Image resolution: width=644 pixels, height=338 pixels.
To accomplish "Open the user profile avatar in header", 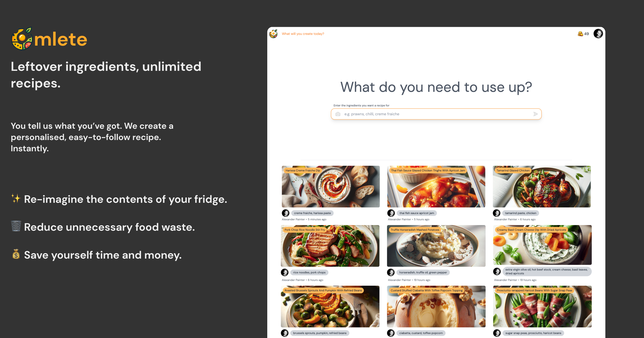I will pos(598,34).
